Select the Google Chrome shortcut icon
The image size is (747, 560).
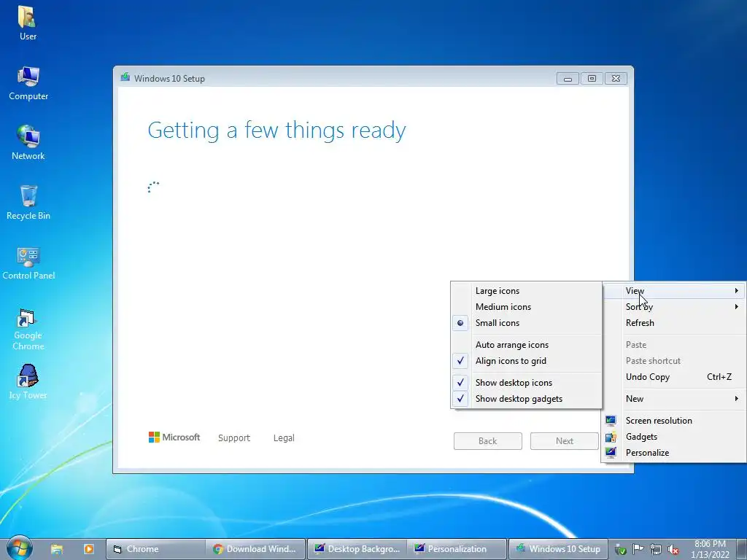pyautogui.click(x=28, y=329)
